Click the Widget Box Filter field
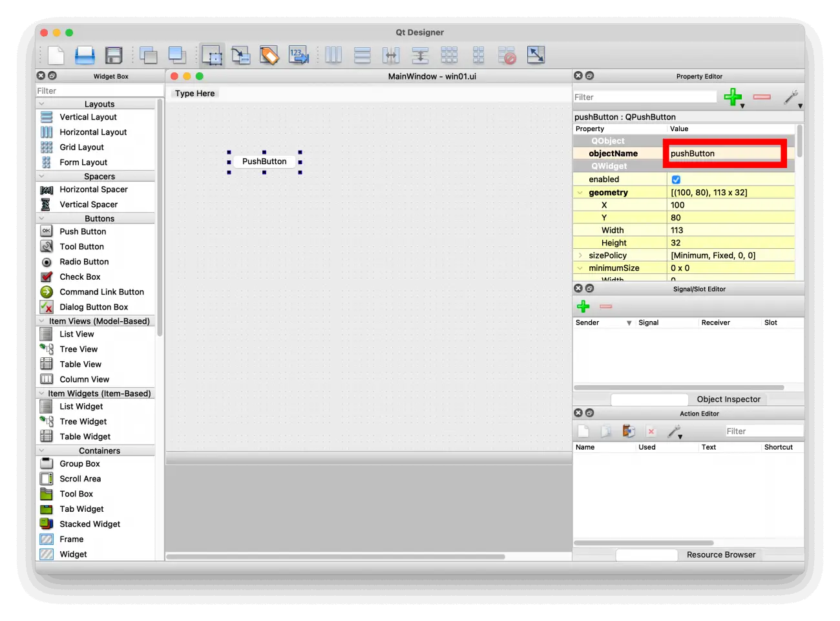840x621 pixels. [100, 91]
